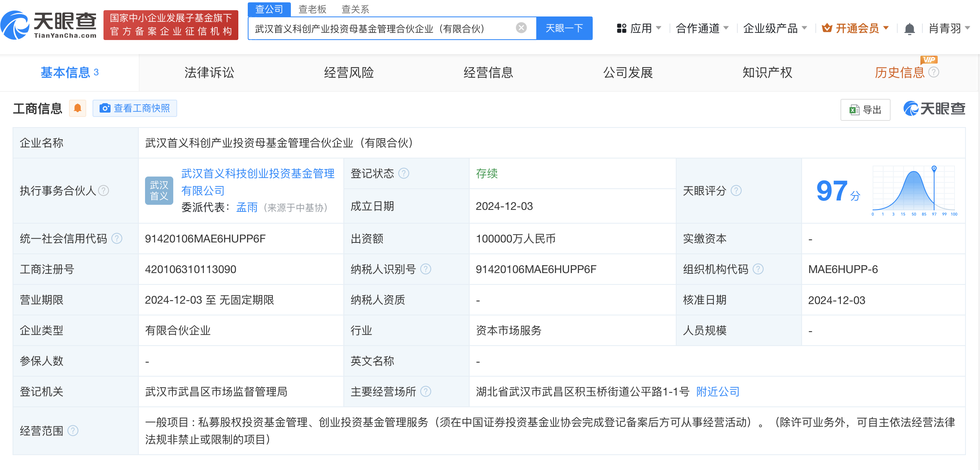980x470 pixels.
Task: Open the 孟雨 representative link
Action: (247, 208)
